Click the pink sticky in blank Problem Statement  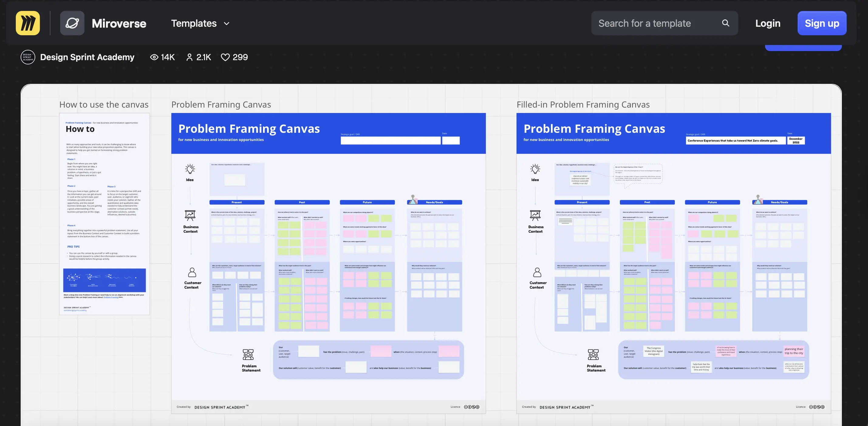click(381, 351)
